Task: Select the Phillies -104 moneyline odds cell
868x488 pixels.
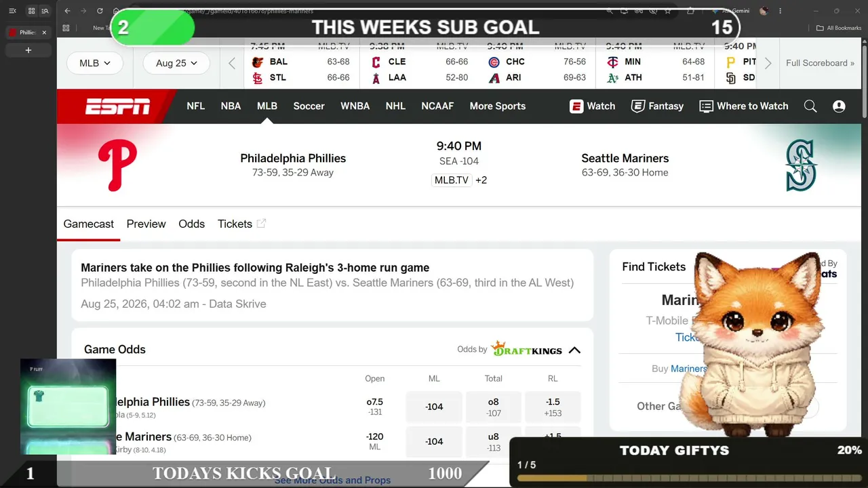Action: click(434, 407)
